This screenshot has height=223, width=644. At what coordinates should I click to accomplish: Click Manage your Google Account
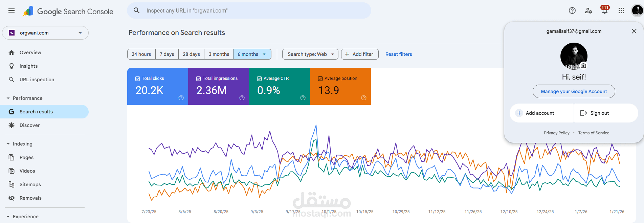pyautogui.click(x=574, y=91)
